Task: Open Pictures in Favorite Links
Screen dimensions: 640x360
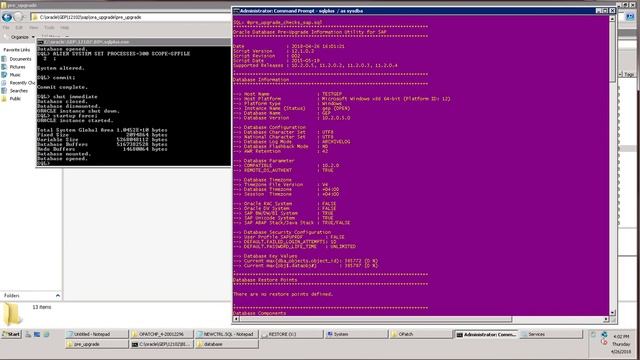Action: point(18,67)
